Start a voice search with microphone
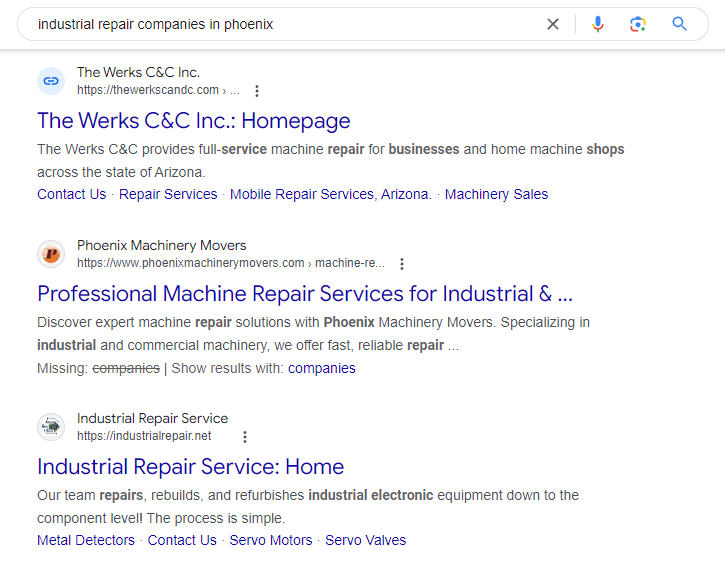The image size is (725, 565). (x=598, y=24)
